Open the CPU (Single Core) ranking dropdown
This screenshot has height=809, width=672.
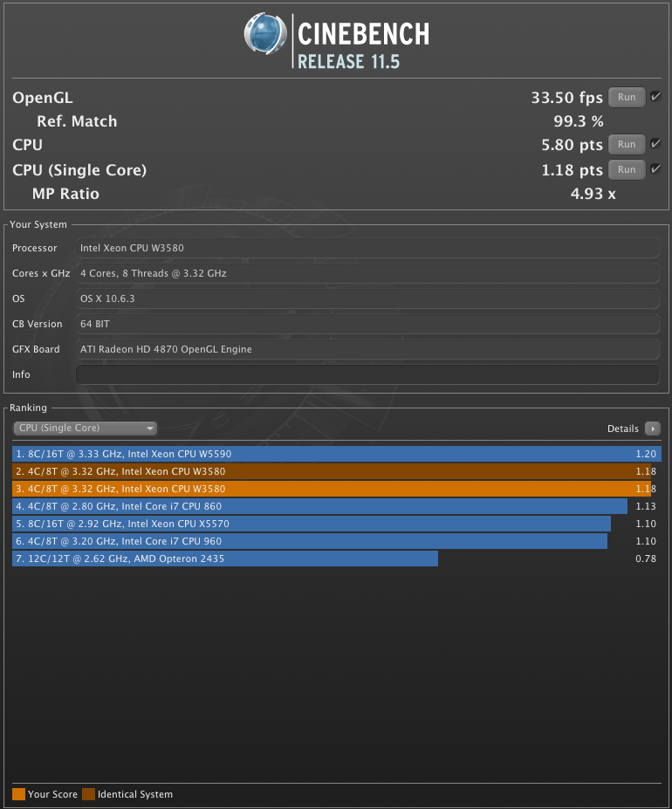point(86,428)
